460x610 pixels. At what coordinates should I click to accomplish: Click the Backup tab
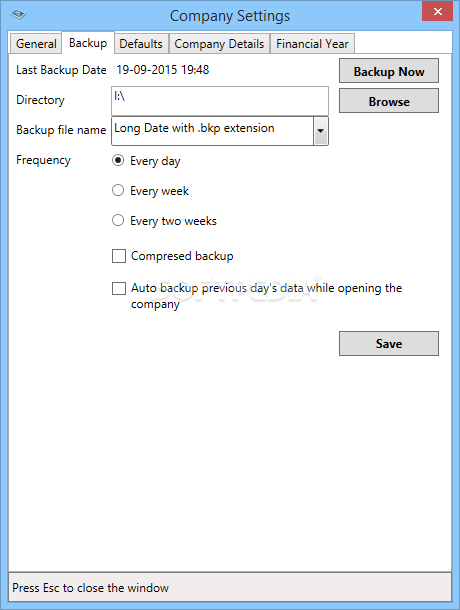tap(88, 43)
